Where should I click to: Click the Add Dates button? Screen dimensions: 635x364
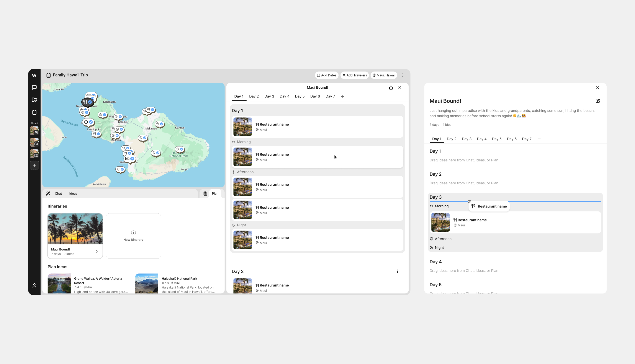(x=327, y=75)
